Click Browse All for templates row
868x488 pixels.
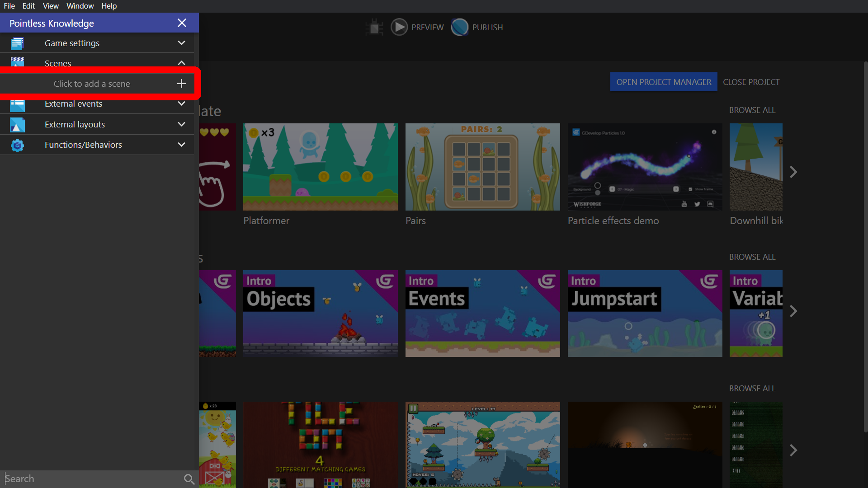click(x=752, y=110)
